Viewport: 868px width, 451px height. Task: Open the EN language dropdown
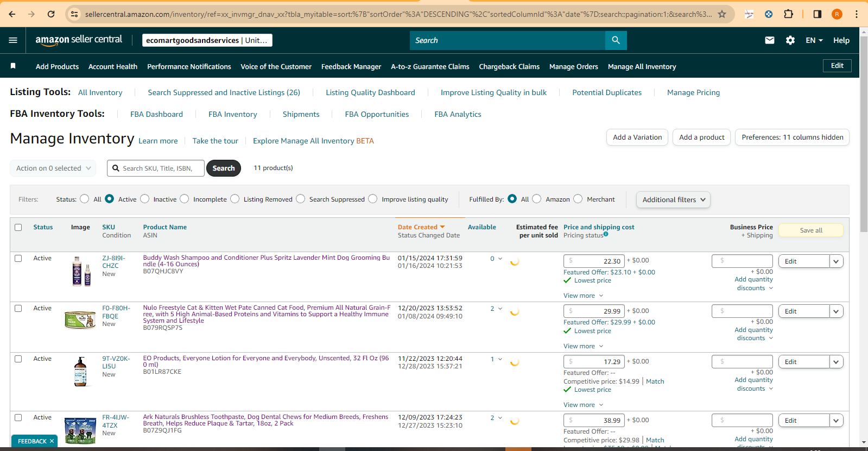point(814,40)
